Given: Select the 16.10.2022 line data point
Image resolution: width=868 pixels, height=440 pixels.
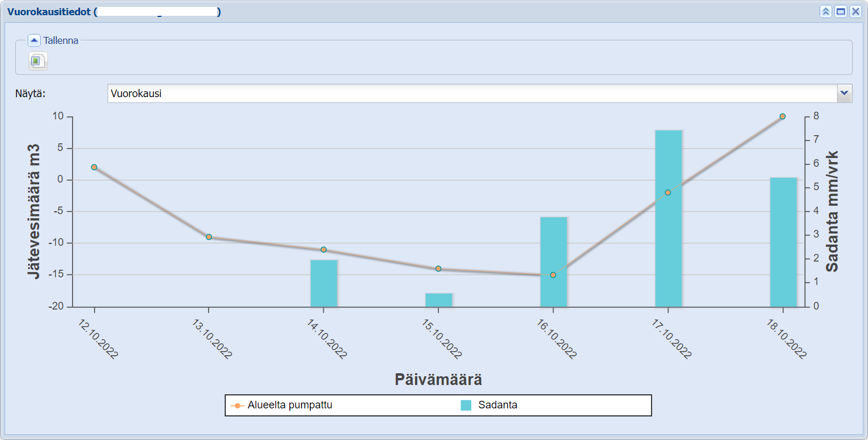Looking at the screenshot, I should point(553,275).
